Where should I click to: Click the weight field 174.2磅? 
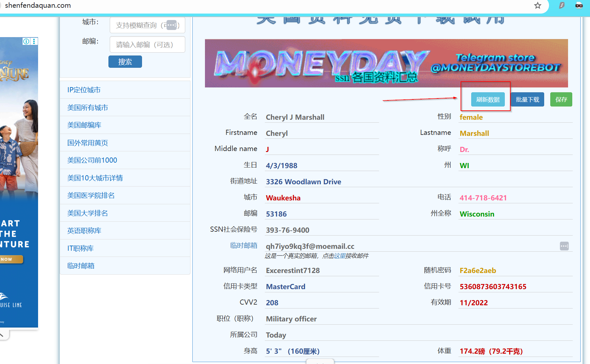point(515,351)
